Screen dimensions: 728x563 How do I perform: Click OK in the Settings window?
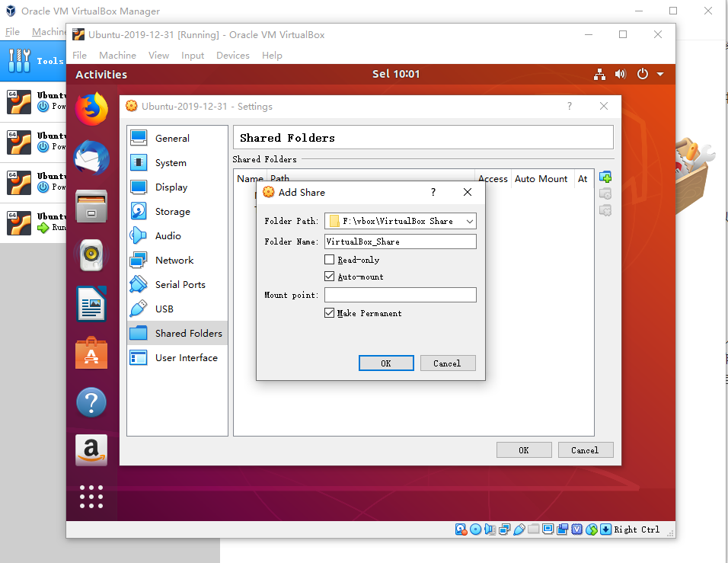524,450
